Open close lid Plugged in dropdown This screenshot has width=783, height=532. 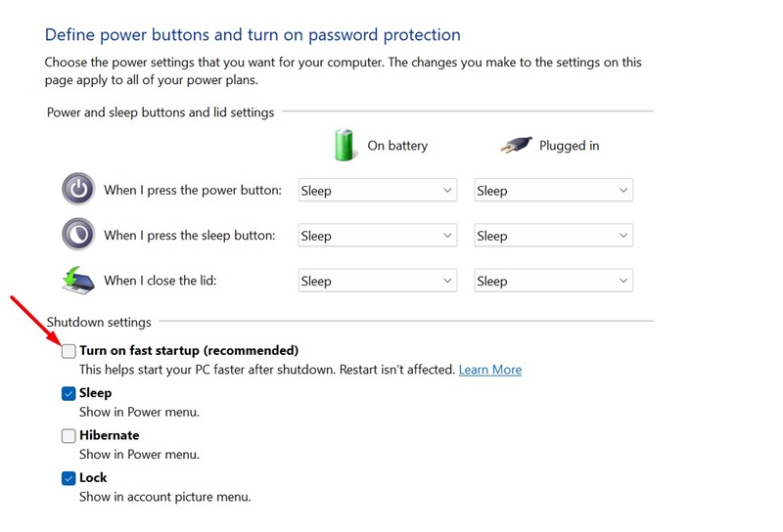[553, 281]
